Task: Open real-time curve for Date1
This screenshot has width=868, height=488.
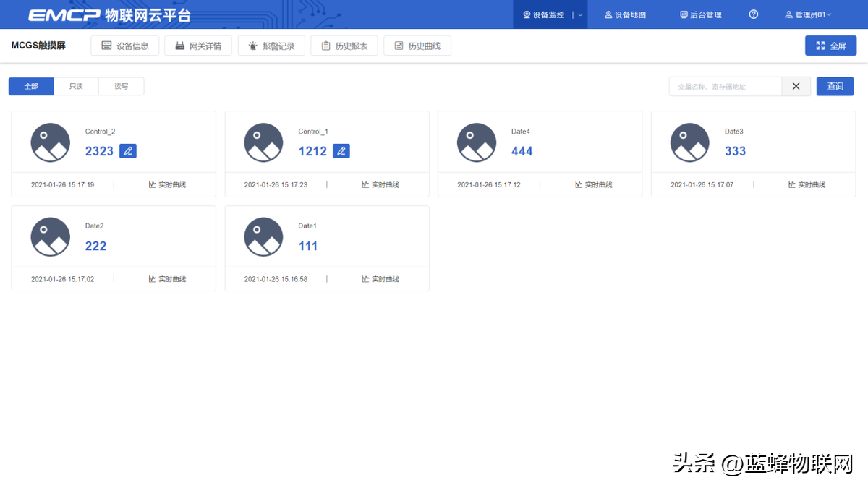Action: (x=382, y=280)
